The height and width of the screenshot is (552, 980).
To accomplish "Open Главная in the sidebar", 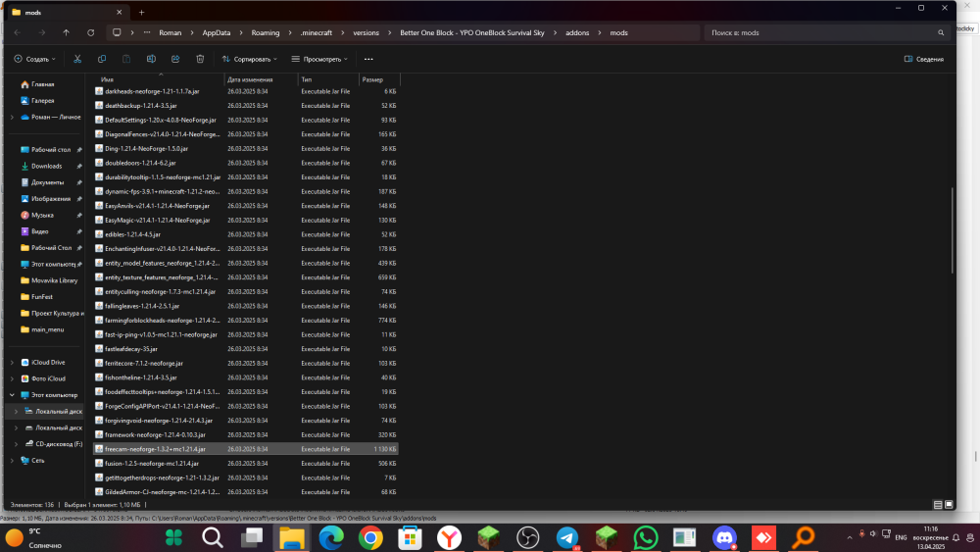I will click(x=42, y=84).
